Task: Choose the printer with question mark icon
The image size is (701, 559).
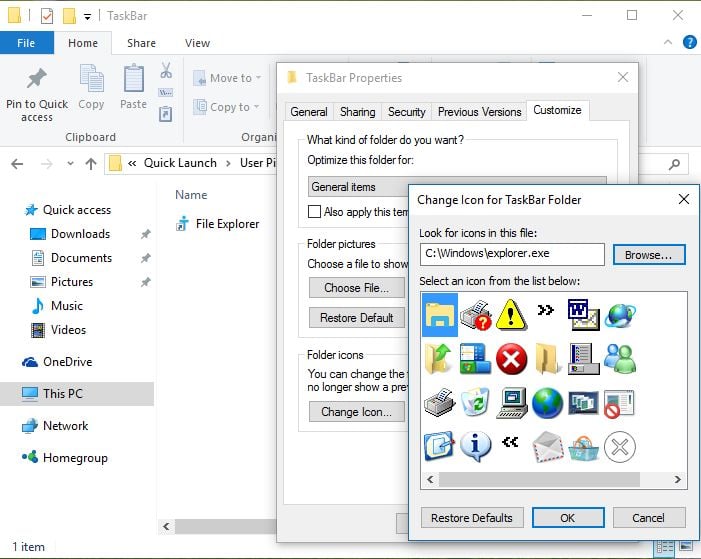Action: click(476, 315)
